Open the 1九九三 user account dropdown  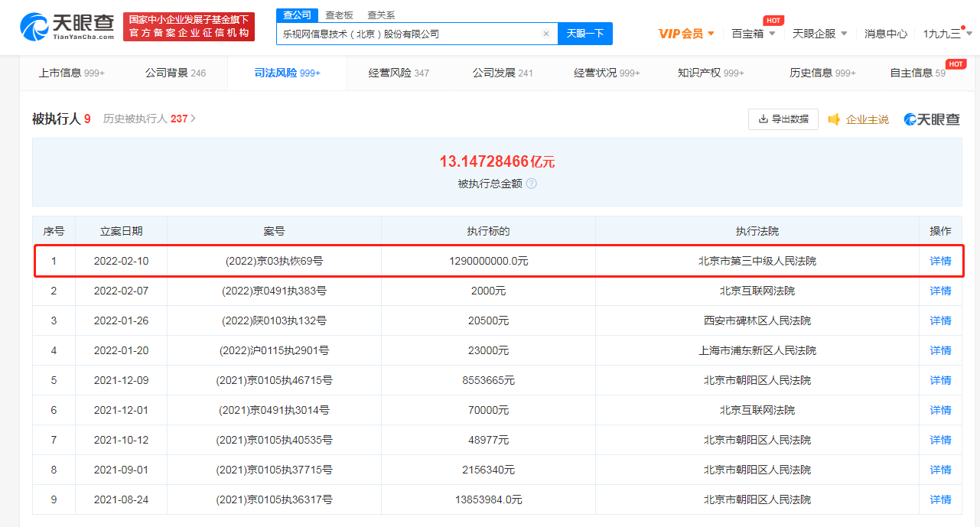coord(948,34)
